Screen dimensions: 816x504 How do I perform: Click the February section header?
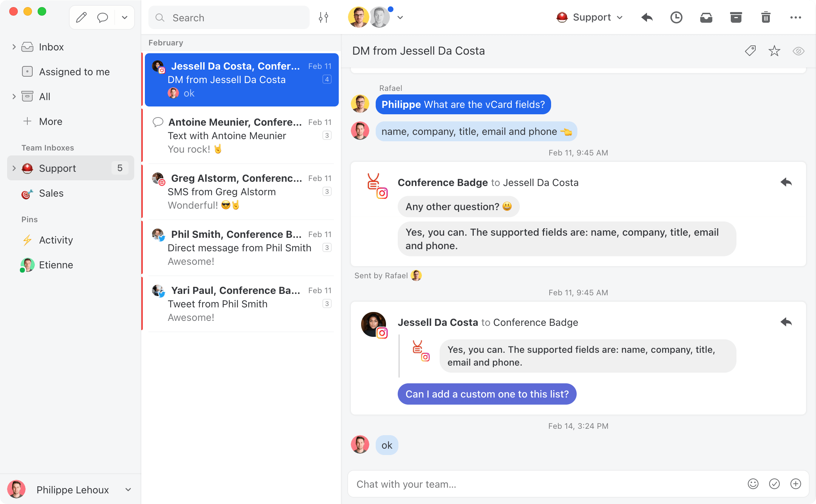(166, 43)
